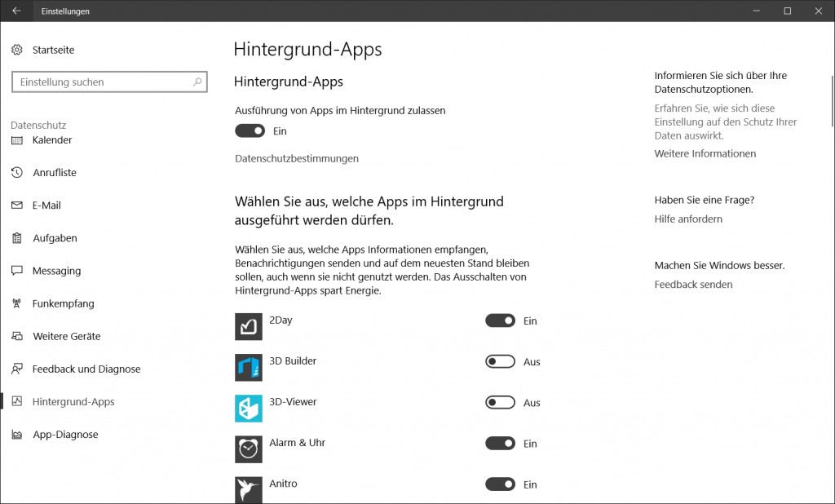Viewport: 835px width, 504px height.
Task: Enable the 3D Builder background toggle
Action: (x=500, y=362)
